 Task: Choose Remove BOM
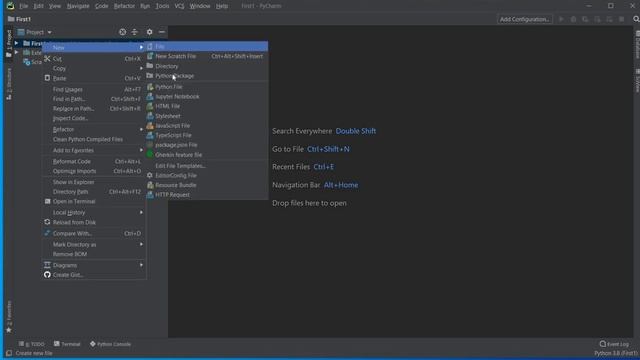pos(94,254)
